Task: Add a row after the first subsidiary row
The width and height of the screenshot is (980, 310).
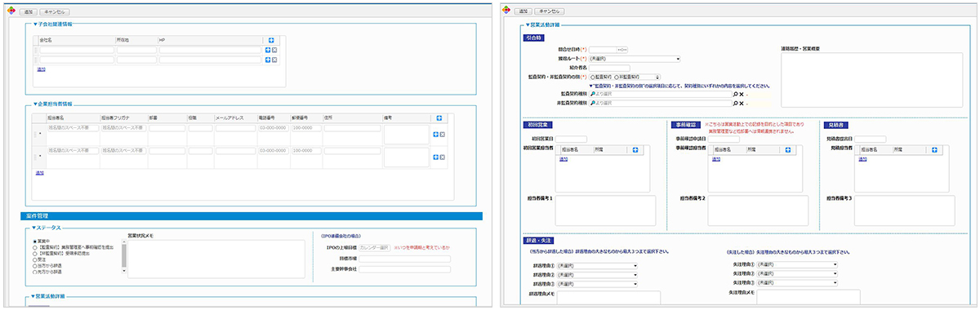Action: (268, 50)
